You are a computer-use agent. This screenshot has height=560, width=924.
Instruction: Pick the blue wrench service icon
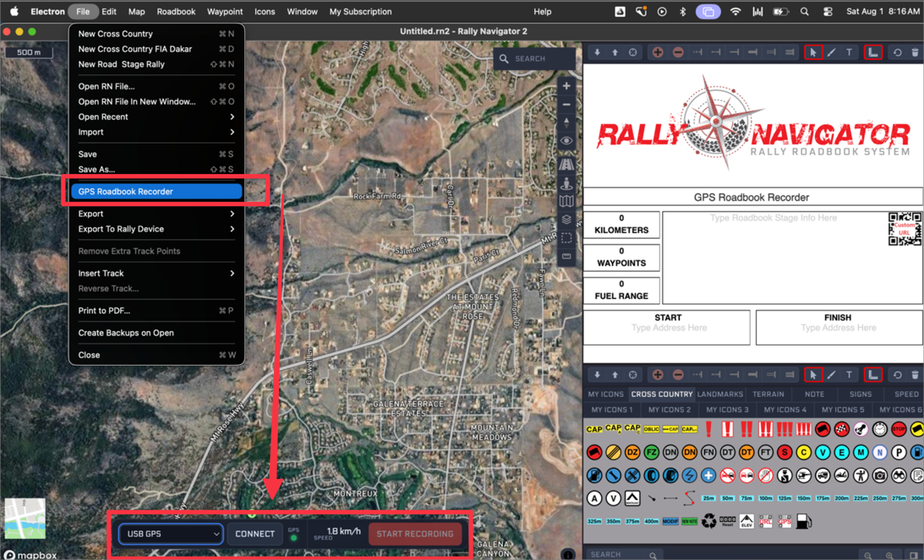[614, 476]
